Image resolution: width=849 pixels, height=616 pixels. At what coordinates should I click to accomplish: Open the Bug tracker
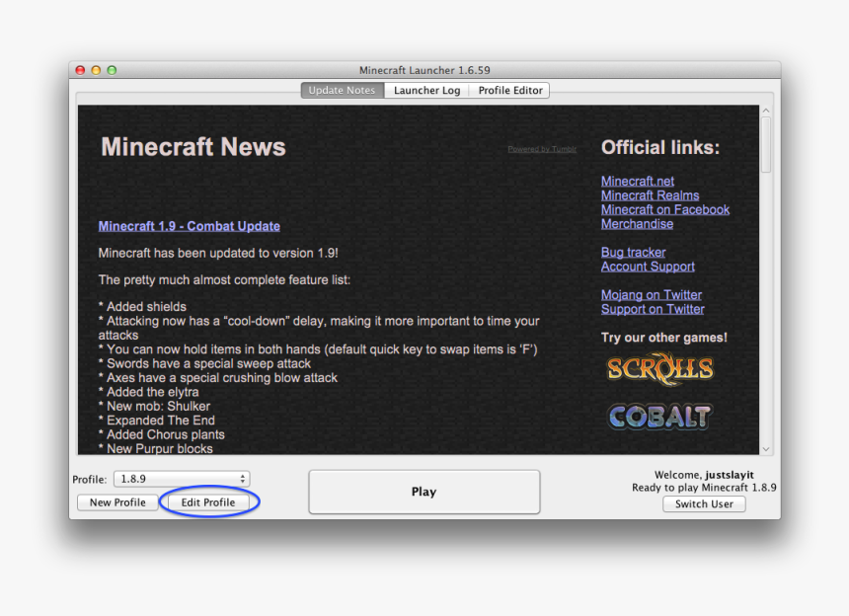pyautogui.click(x=632, y=252)
